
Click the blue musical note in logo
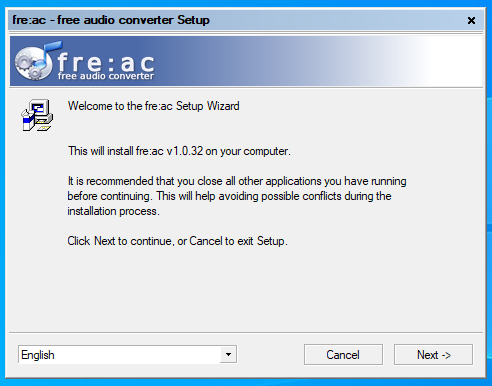(50, 53)
